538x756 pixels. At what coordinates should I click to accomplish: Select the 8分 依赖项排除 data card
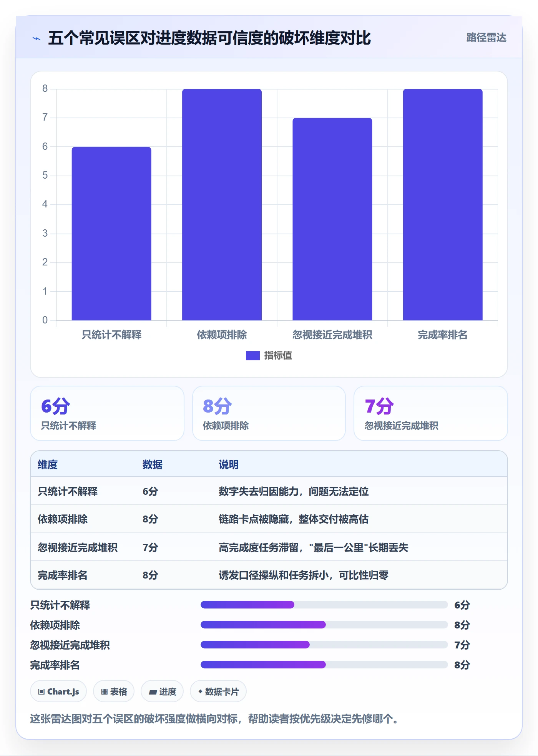point(269,413)
